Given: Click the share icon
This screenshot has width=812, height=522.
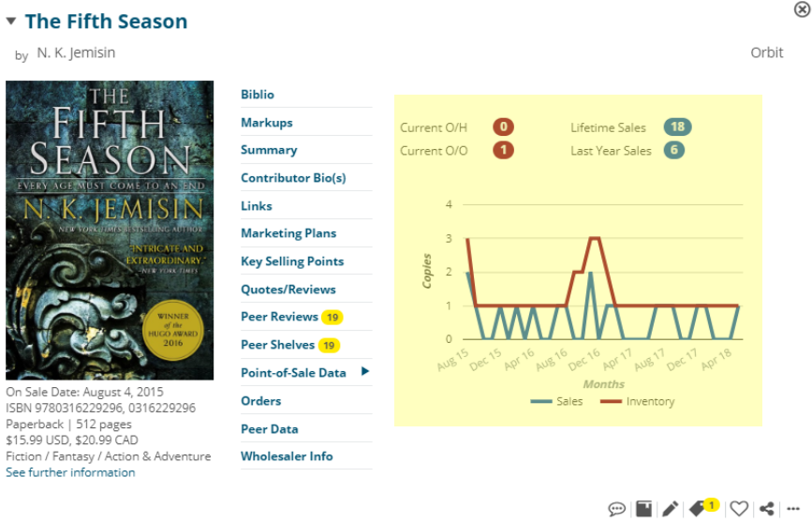Looking at the screenshot, I should 767,509.
